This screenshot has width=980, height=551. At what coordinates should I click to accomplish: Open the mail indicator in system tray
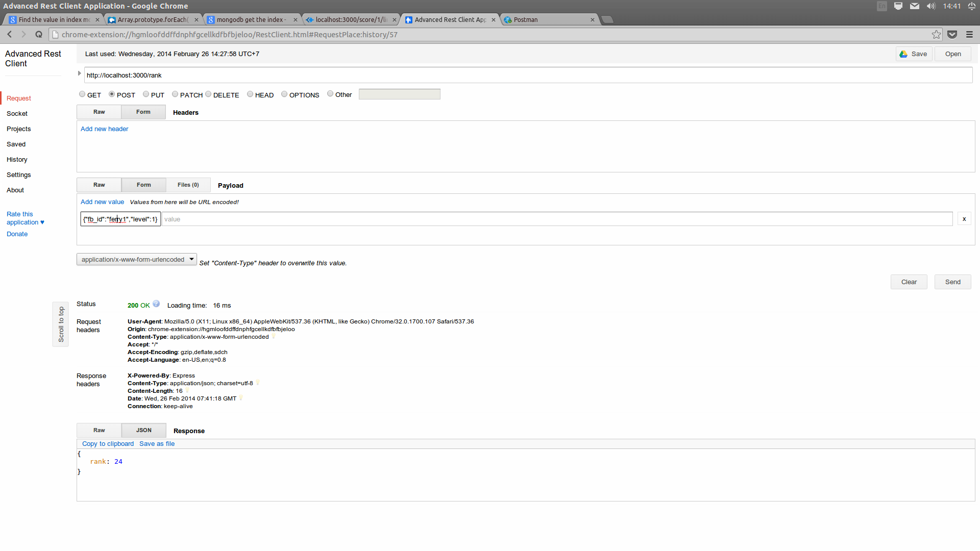pos(915,6)
